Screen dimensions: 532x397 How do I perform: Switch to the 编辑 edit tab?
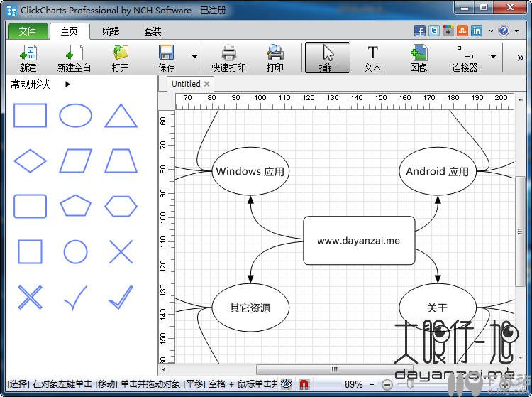[x=111, y=31]
